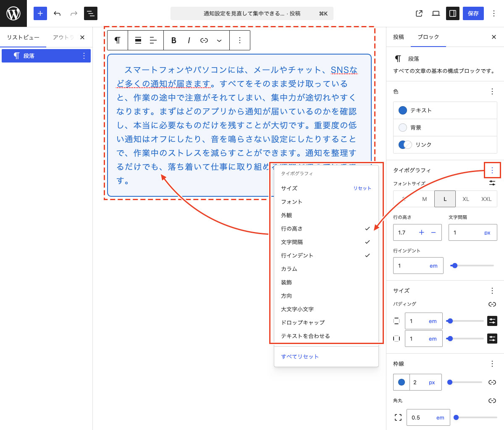504x430 pixels.
Task: Toggle 文字間隔 in typography menu
Action: (326, 242)
